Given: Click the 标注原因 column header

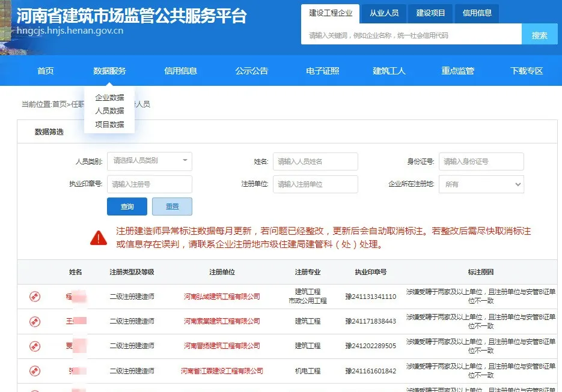Looking at the screenshot, I should 481,272.
